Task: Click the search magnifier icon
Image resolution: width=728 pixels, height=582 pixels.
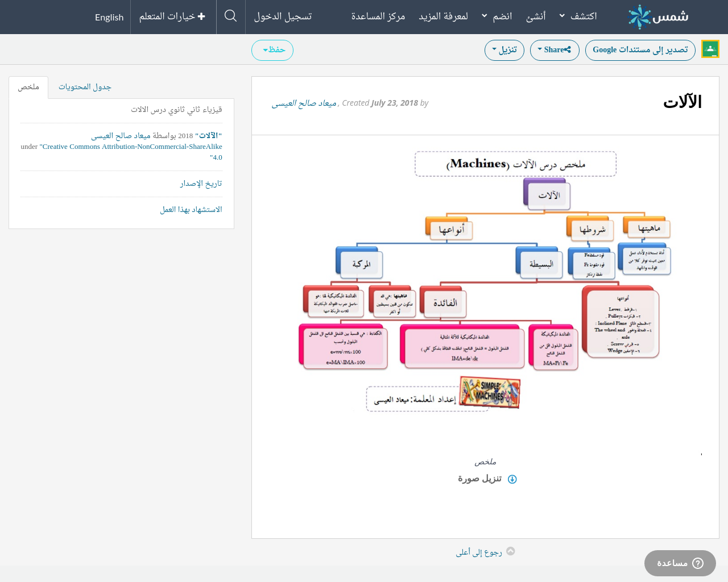Action: [x=230, y=16]
